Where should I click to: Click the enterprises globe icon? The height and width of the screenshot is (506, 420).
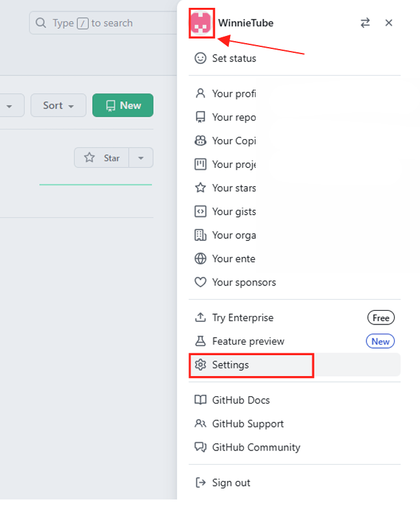[200, 259]
